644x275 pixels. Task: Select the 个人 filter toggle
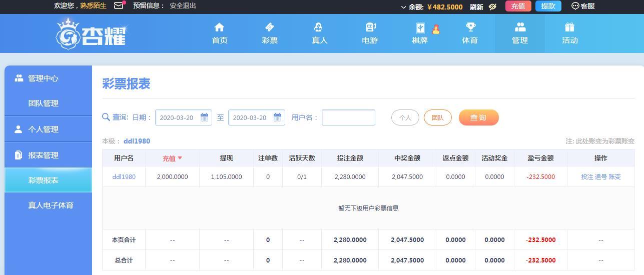(405, 117)
